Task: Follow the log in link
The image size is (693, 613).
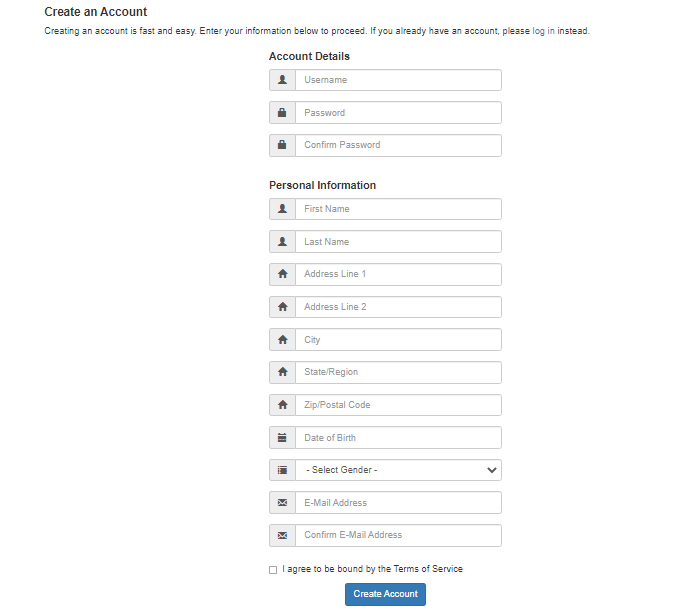Action: (543, 31)
